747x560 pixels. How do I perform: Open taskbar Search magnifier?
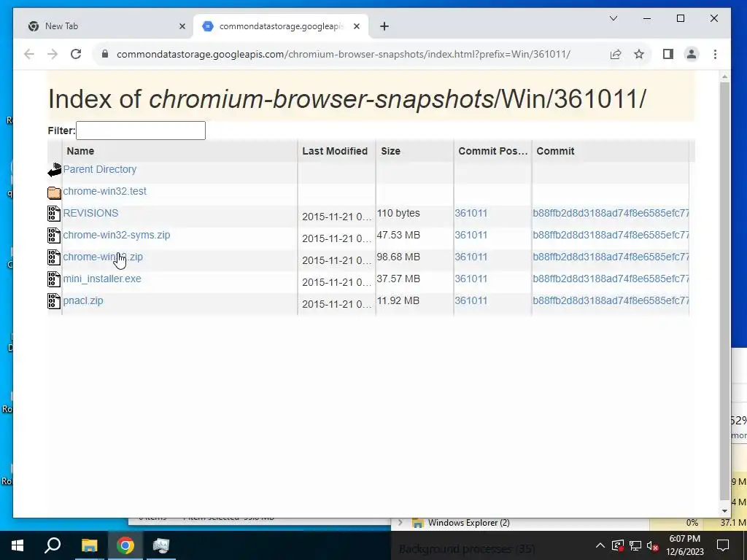(x=53, y=545)
